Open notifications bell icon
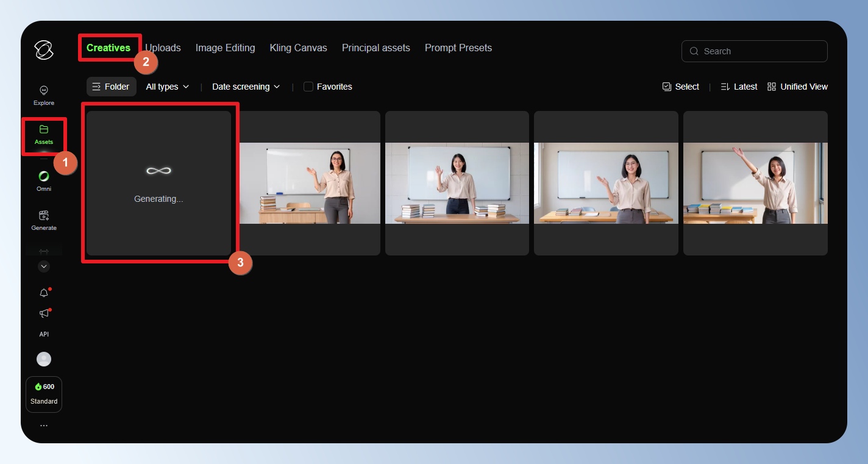 click(x=44, y=293)
